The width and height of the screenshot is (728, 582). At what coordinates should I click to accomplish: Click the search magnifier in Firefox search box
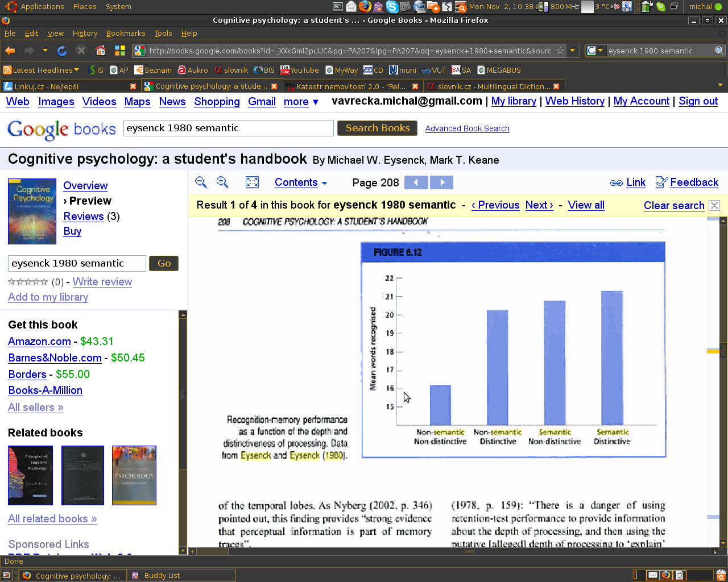(719, 51)
